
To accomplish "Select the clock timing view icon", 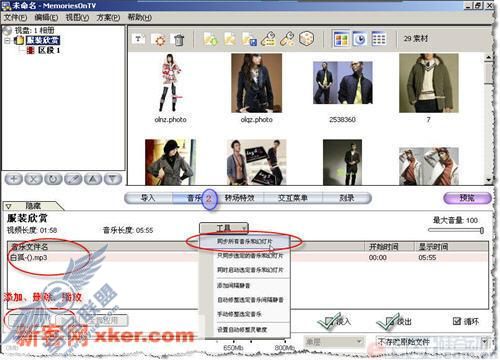I will pyautogui.click(x=360, y=39).
